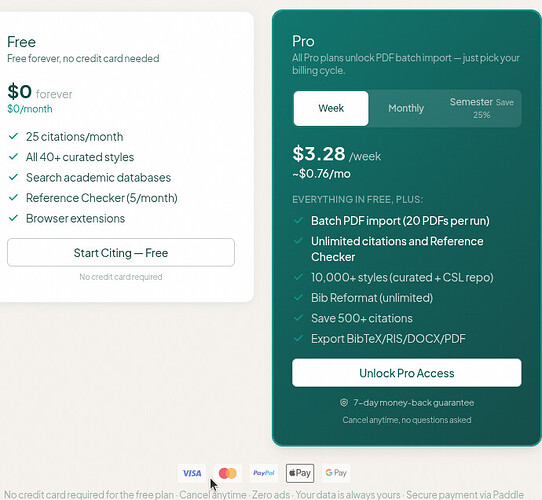Click the Free plan heading
The width and height of the screenshot is (542, 500).
coord(21,42)
